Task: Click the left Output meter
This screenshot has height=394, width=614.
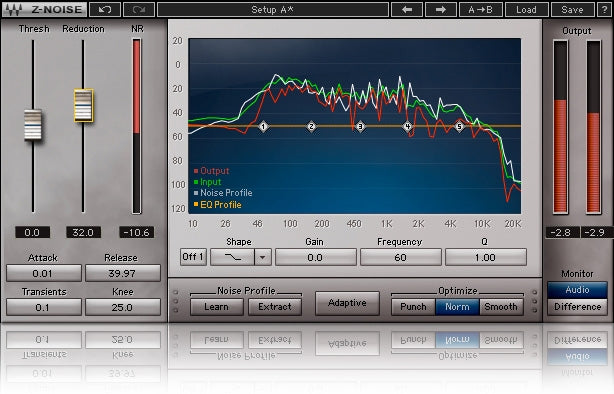Action: click(560, 127)
